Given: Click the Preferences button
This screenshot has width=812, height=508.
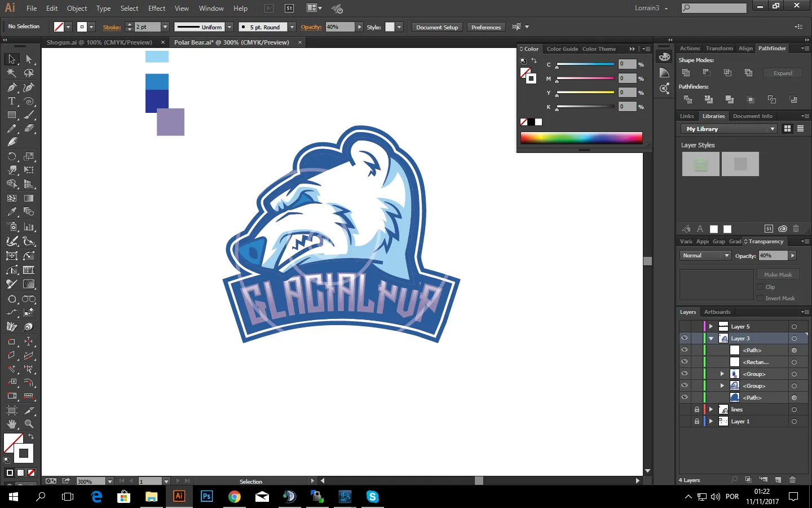Looking at the screenshot, I should point(486,27).
